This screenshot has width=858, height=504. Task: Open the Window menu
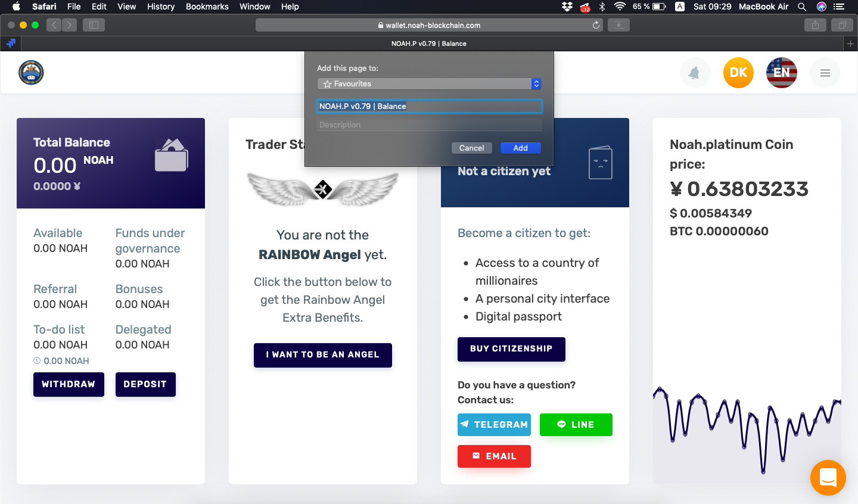pos(255,7)
